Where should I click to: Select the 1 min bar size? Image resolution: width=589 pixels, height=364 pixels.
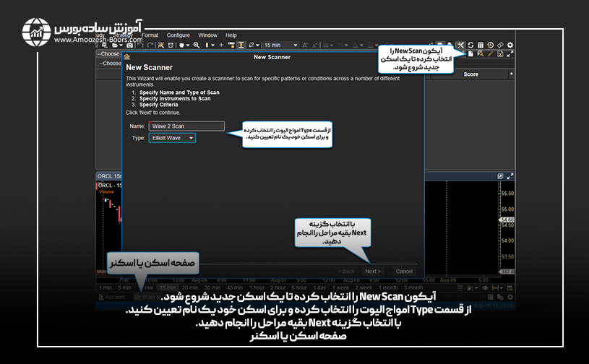click(x=106, y=288)
